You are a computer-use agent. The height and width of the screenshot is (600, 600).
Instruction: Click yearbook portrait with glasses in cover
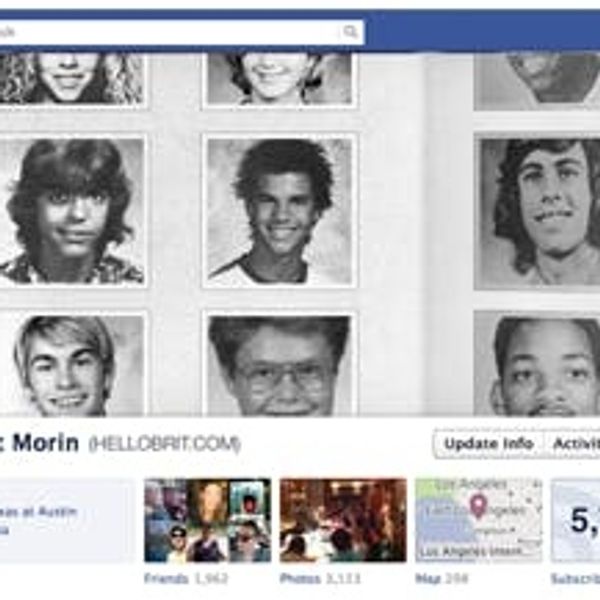[280, 364]
